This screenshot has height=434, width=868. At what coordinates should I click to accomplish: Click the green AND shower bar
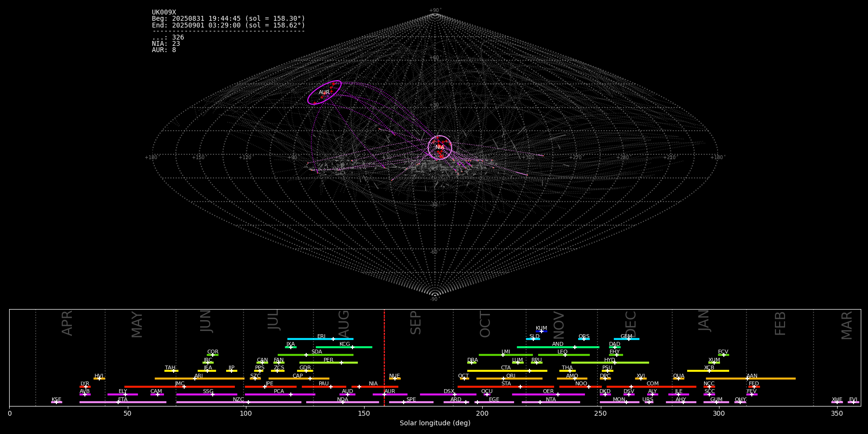click(558, 347)
